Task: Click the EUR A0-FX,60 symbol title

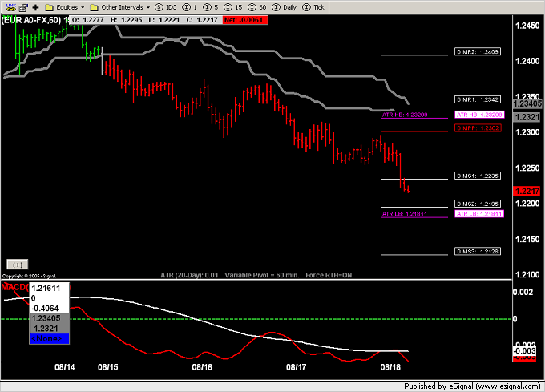Action: click(x=31, y=20)
